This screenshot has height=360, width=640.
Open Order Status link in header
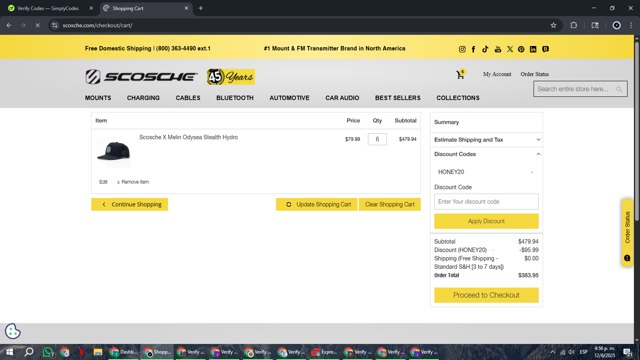coord(534,74)
